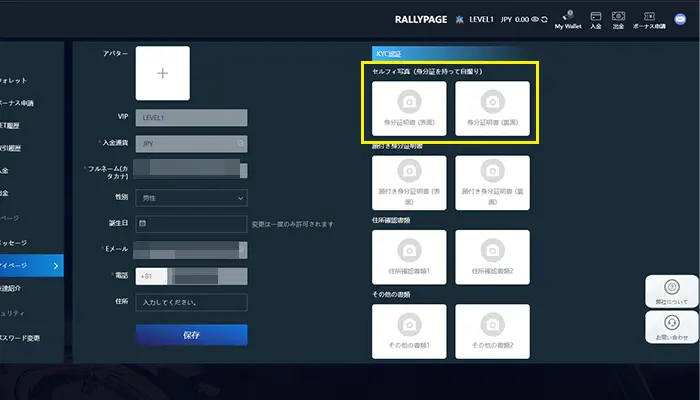Click the 出金 withdrawal icon in header

tap(619, 18)
